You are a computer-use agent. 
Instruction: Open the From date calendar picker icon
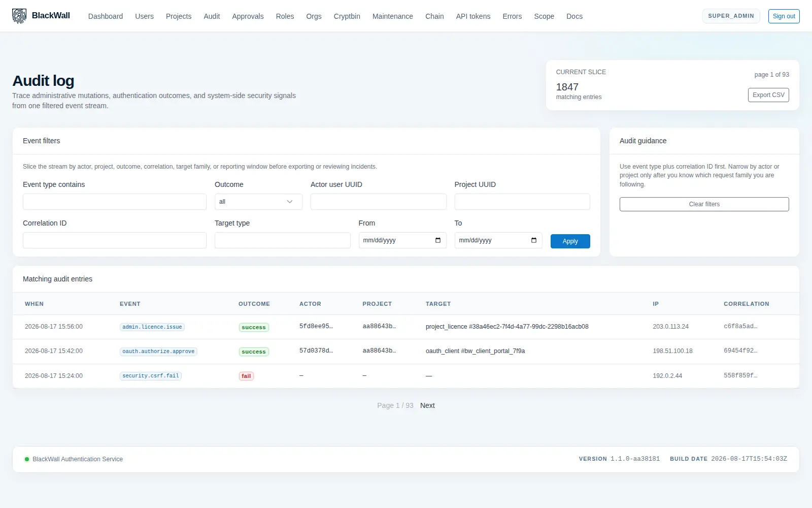coord(438,240)
